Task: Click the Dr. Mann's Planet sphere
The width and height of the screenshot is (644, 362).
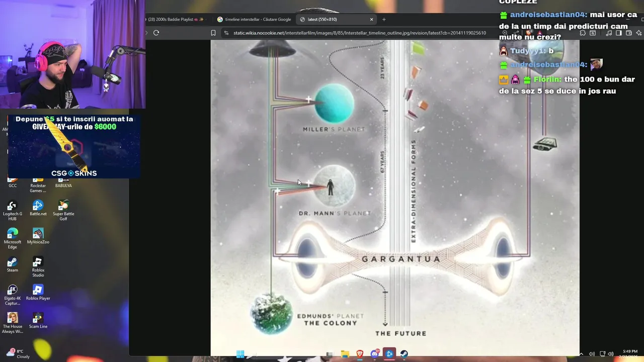Action: pyautogui.click(x=334, y=186)
